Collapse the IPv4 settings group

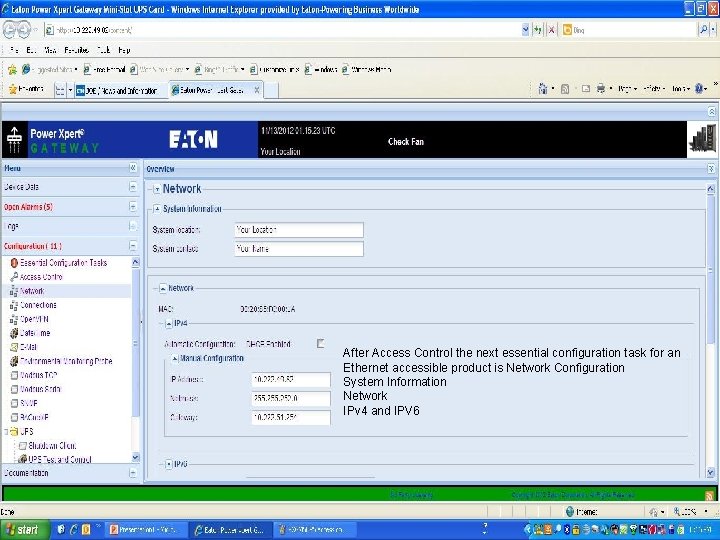[x=169, y=324]
